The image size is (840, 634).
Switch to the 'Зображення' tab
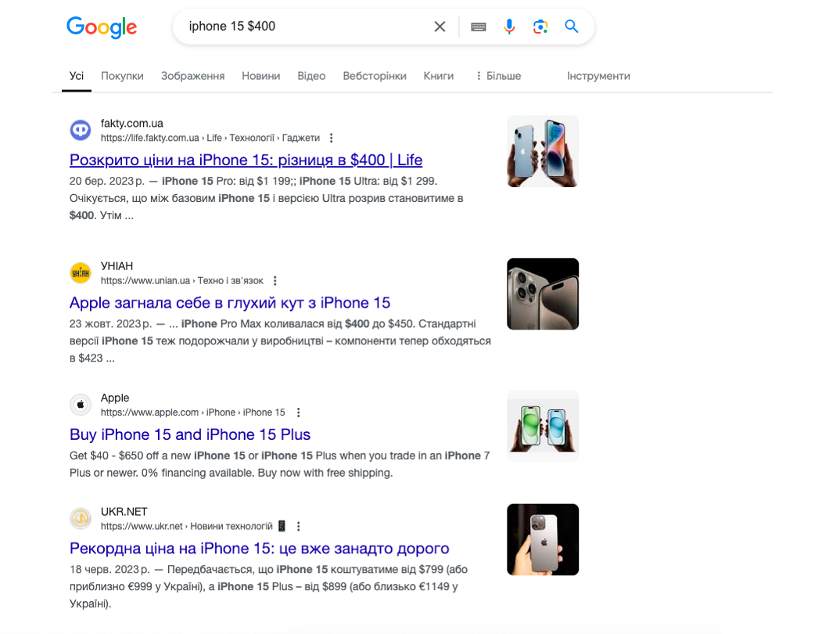click(x=193, y=76)
